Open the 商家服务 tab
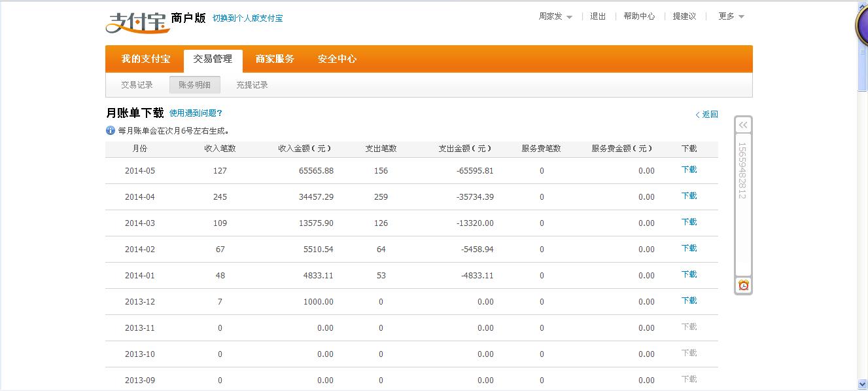 (275, 59)
